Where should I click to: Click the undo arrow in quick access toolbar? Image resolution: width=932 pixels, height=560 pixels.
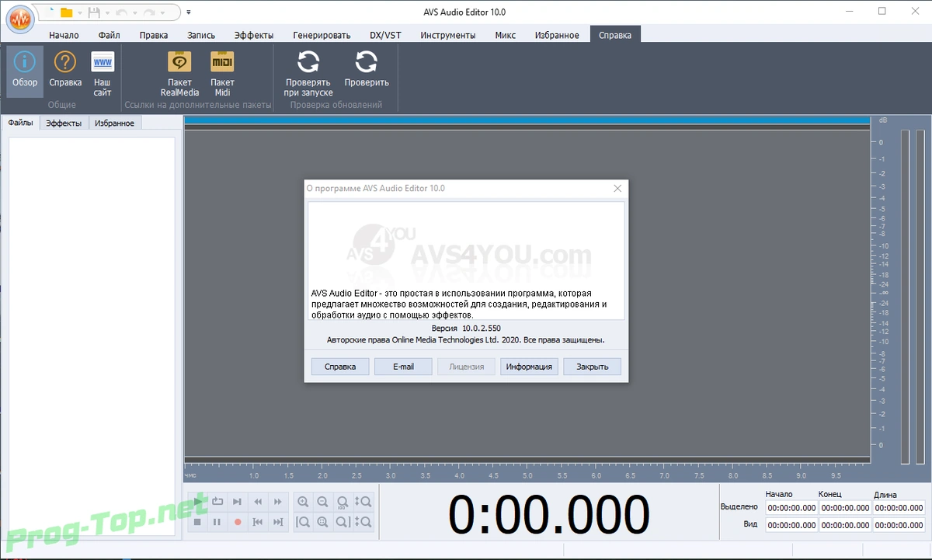pos(121,12)
